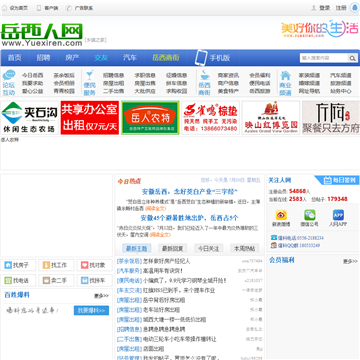Screen dimensions: 360x360
Task: Click the 岳西人网 site logo
Action: [x=42, y=35]
